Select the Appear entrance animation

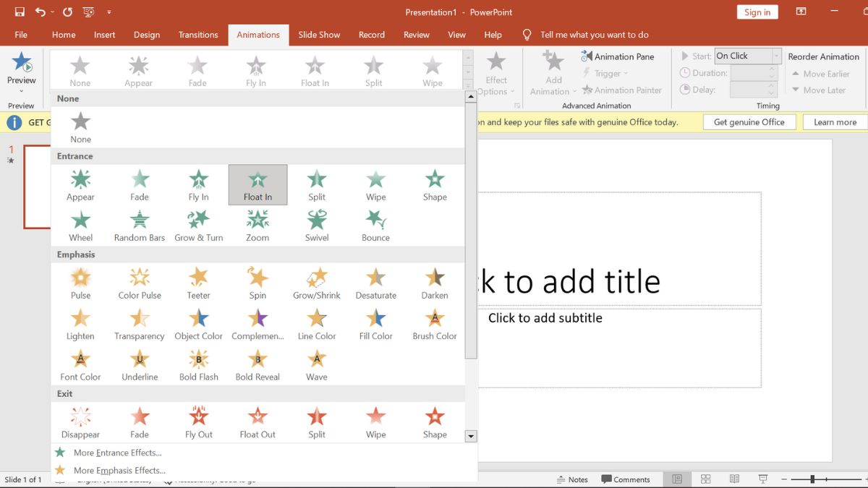point(80,185)
